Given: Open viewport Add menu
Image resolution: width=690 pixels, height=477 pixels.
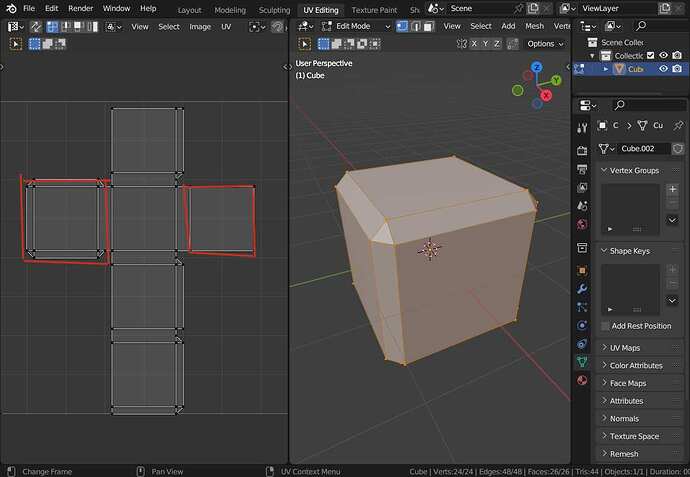Looking at the screenshot, I should [508, 26].
